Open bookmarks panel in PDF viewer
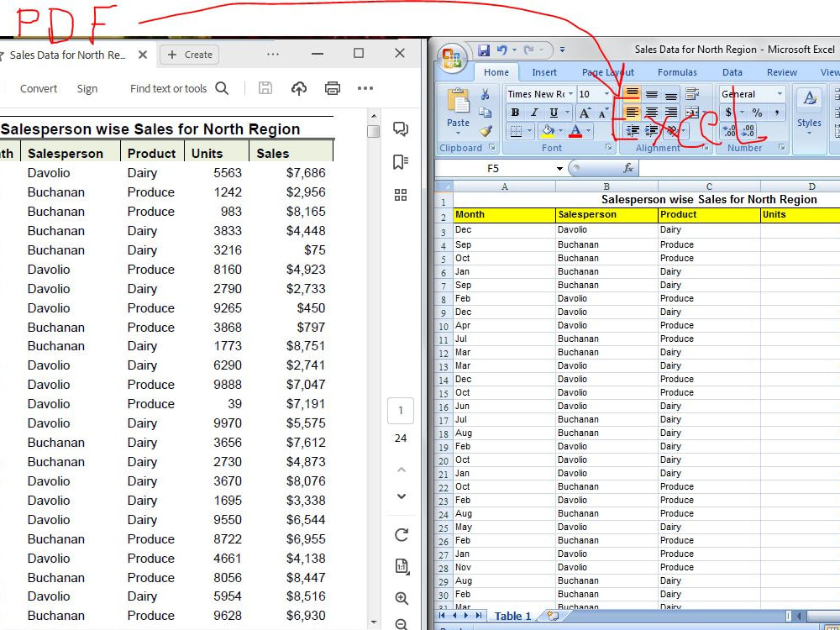The image size is (840, 630). tap(400, 162)
